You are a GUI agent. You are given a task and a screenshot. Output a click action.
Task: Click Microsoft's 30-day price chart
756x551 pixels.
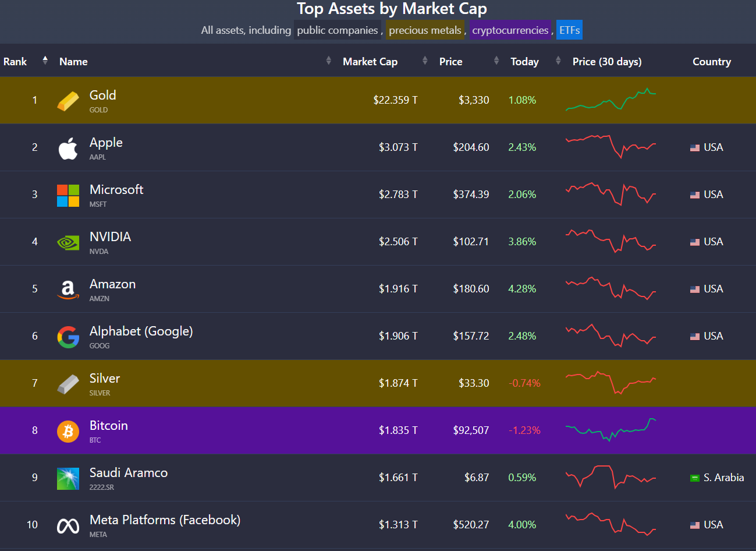coord(611,194)
